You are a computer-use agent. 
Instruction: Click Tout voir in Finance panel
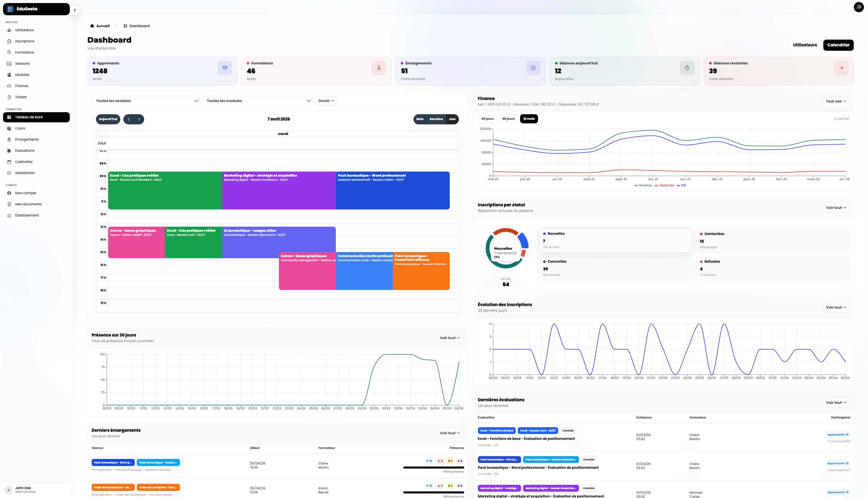tap(835, 101)
